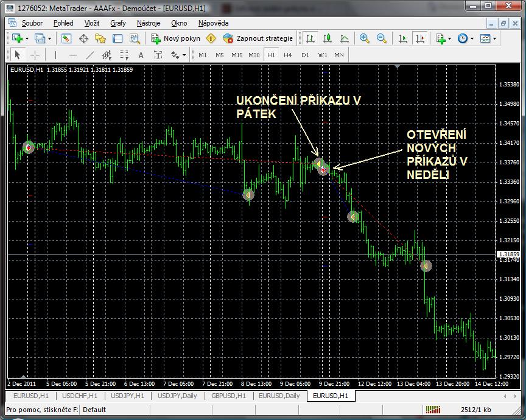
Task: Open the Grafy menu
Action: point(118,23)
